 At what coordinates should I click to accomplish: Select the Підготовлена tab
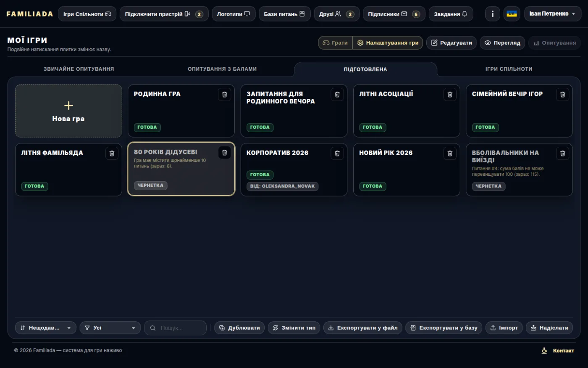365,69
